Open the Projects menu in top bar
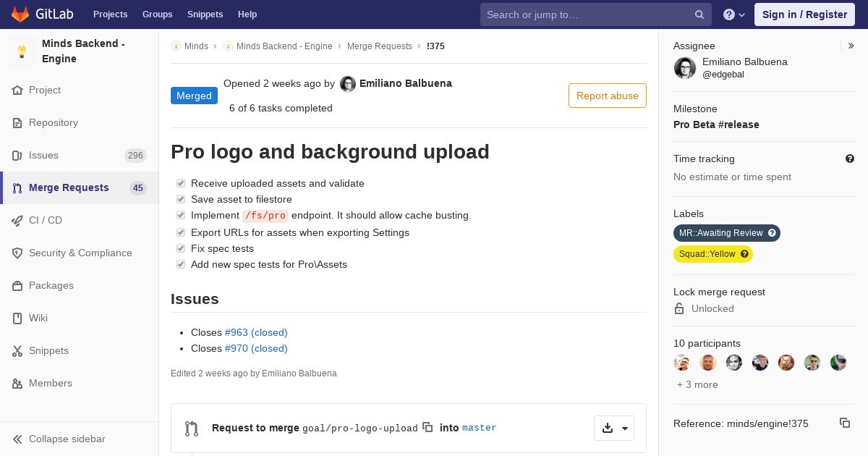The width and height of the screenshot is (868, 456). [111, 14]
